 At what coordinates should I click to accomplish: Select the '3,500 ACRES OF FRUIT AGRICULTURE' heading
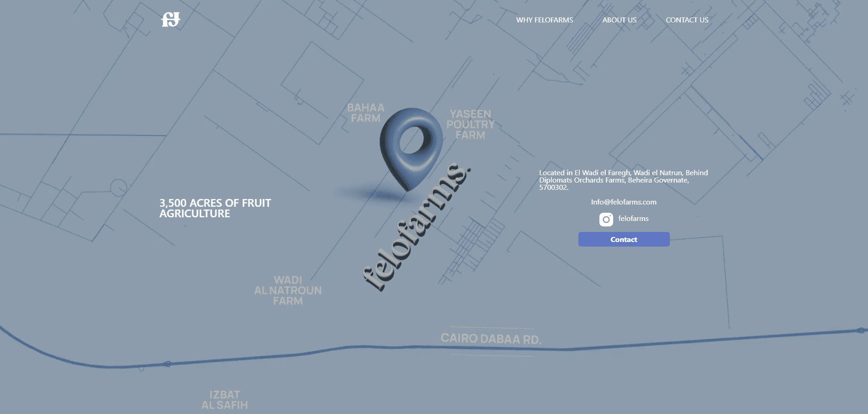tap(215, 208)
